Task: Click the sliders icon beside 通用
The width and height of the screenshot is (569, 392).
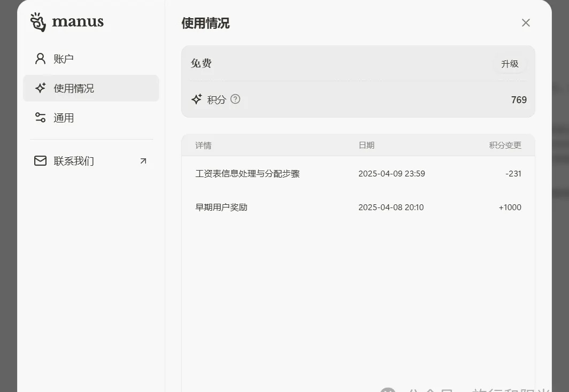Action: (40, 118)
